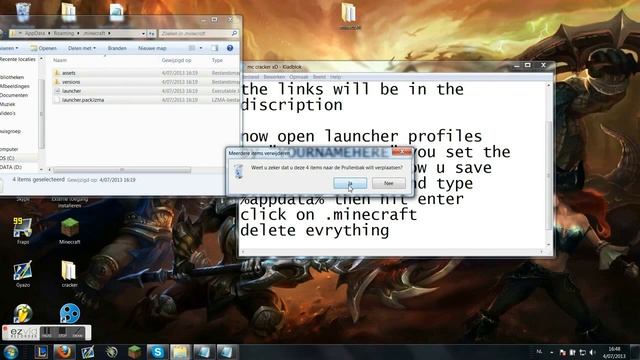Toggle the preview pane icon
Image resolution: width=640 pixels, height=360 pixels.
[215, 48]
